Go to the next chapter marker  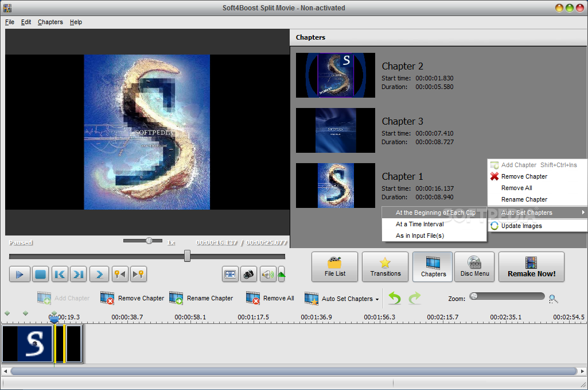coord(138,275)
